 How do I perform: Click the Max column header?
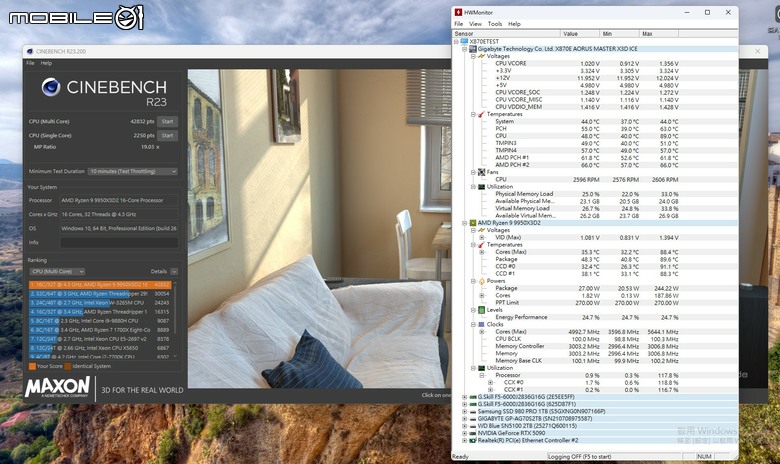click(x=659, y=33)
